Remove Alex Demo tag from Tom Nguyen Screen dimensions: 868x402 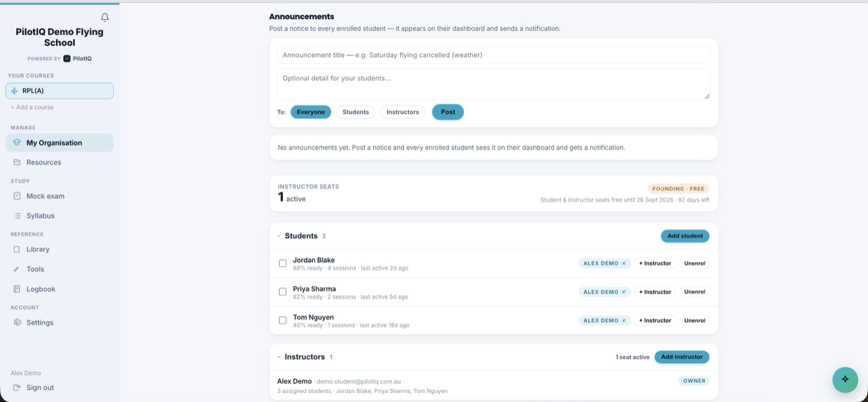pyautogui.click(x=624, y=321)
